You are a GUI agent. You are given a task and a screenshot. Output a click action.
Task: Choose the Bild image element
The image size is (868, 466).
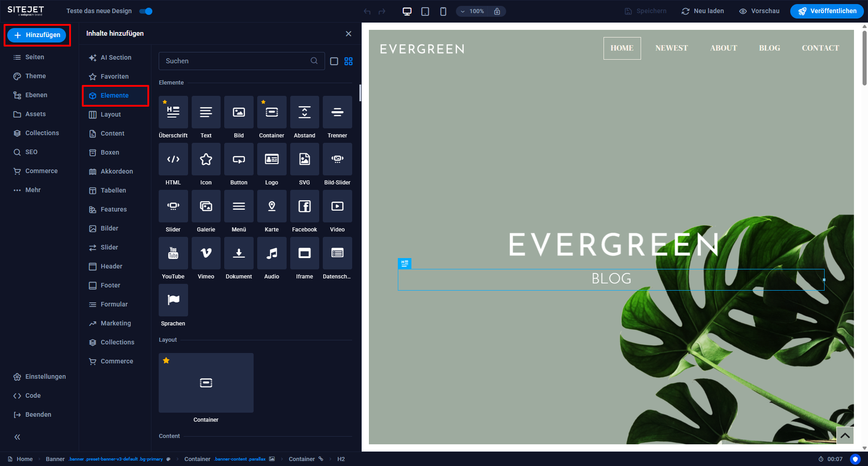(x=239, y=112)
